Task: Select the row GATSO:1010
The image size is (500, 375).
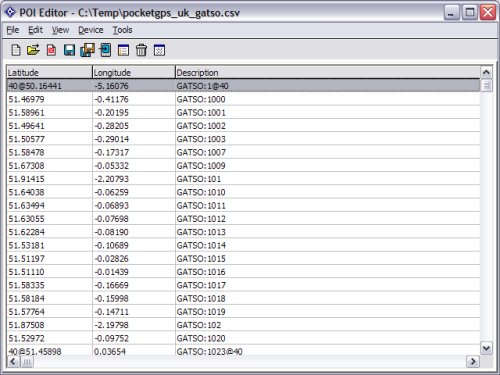Action: pyautogui.click(x=243, y=192)
